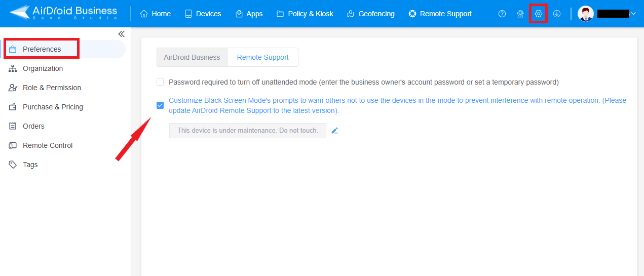The height and width of the screenshot is (276, 644).
Task: Uncheck Customize Black Screen Mode prompts
Action: coord(160,105)
